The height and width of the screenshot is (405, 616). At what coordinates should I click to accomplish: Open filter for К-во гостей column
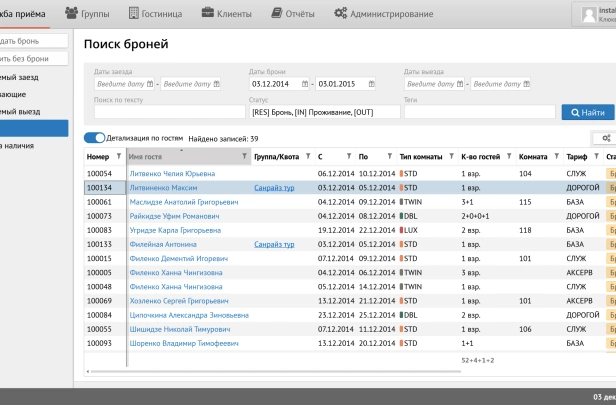coord(508,157)
